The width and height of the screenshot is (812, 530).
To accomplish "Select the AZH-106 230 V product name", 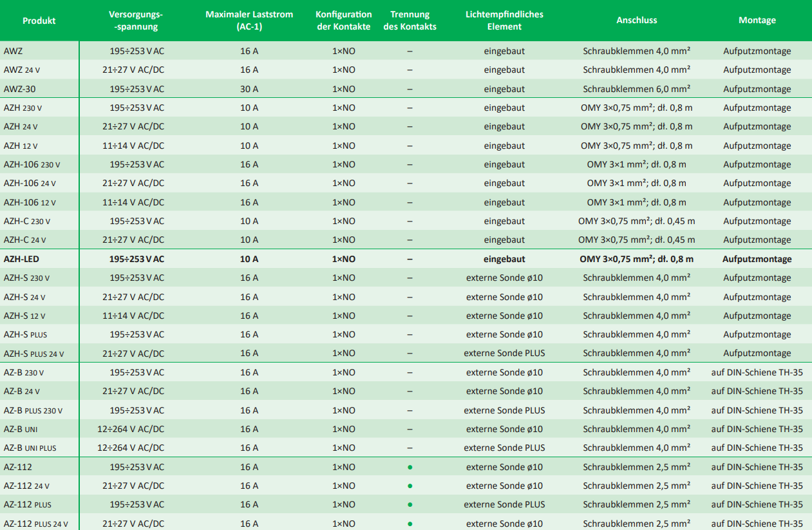I will click(32, 164).
